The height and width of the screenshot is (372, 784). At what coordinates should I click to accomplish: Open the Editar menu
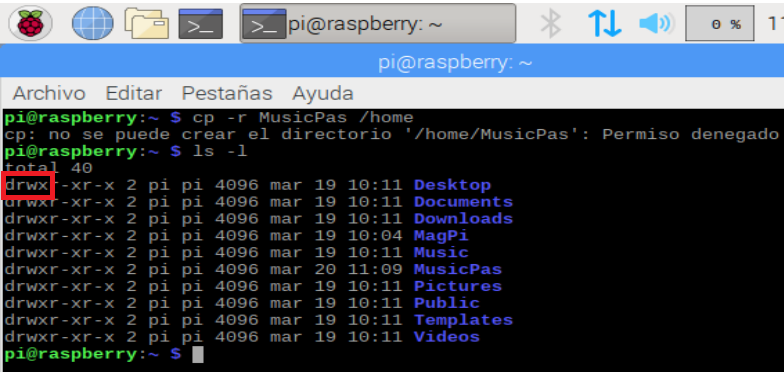coord(134,94)
